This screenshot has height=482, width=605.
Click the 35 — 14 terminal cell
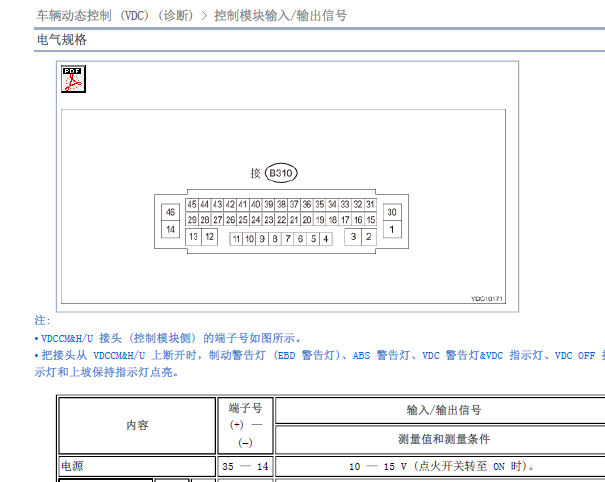pos(245,466)
